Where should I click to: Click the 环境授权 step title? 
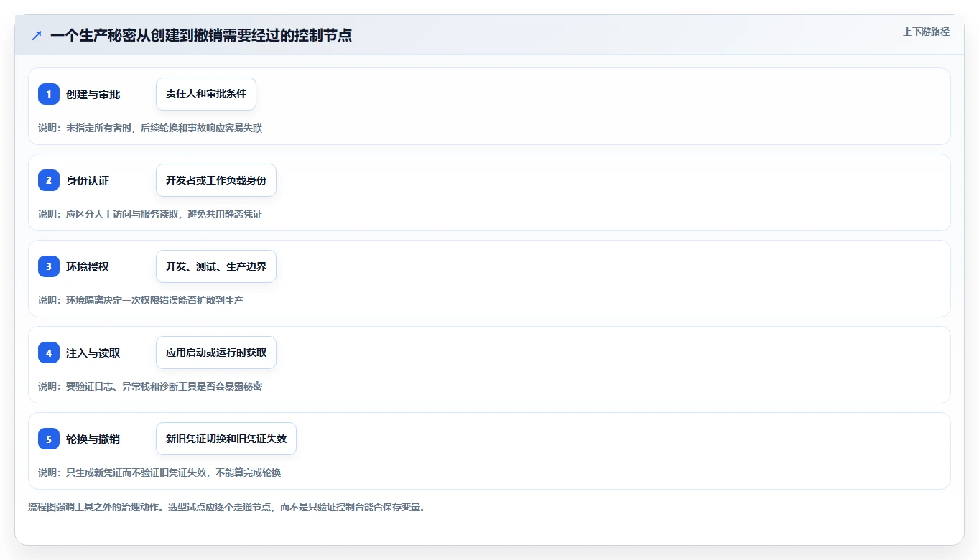click(x=88, y=267)
